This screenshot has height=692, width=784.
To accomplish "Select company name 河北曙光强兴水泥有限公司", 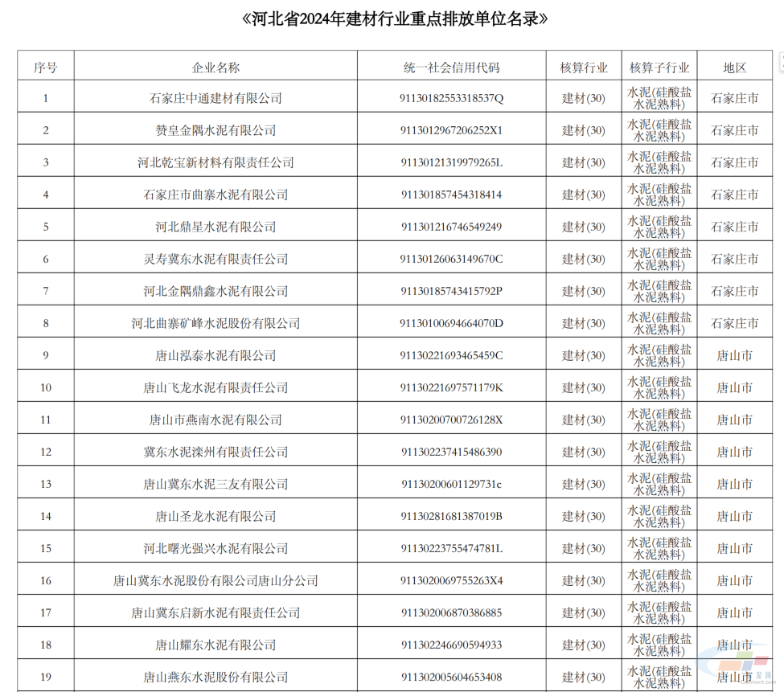I will coord(215,549).
